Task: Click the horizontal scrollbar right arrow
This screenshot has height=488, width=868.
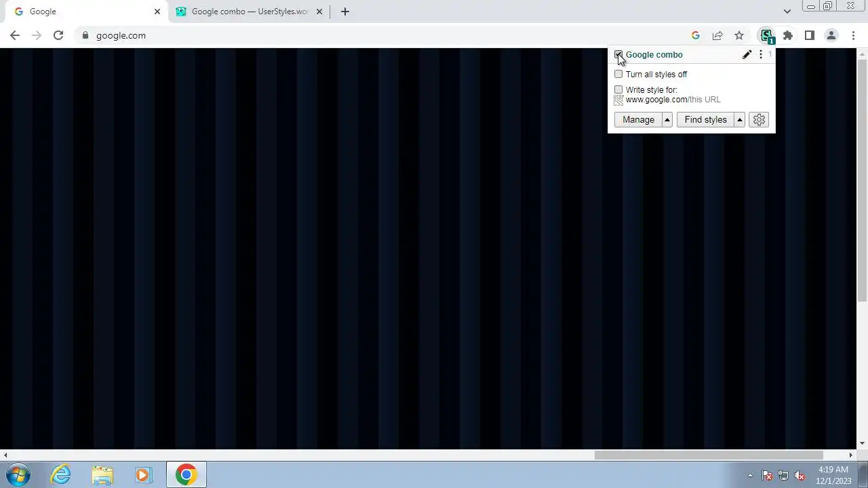Action: [851, 455]
